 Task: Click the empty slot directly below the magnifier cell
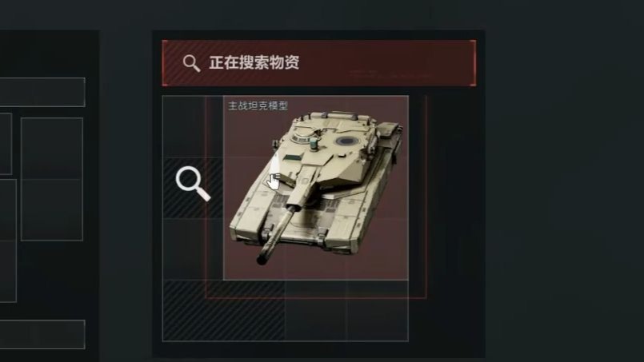pyautogui.click(x=193, y=249)
